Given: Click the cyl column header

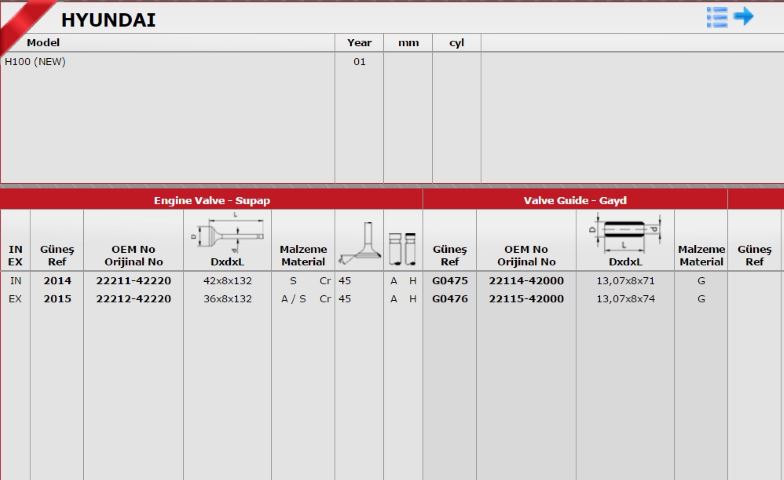Looking at the screenshot, I should (456, 43).
